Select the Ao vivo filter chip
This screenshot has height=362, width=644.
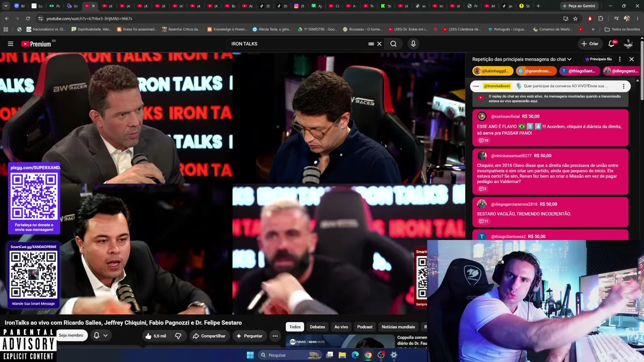pyautogui.click(x=341, y=327)
